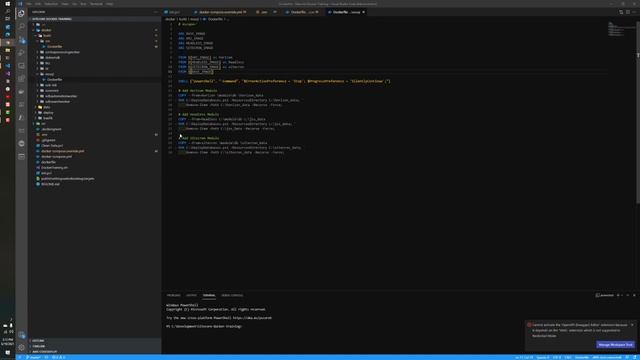Open docker-compose.override.yml in file tree
Screen dimensions: 640x360
(x=62, y=151)
